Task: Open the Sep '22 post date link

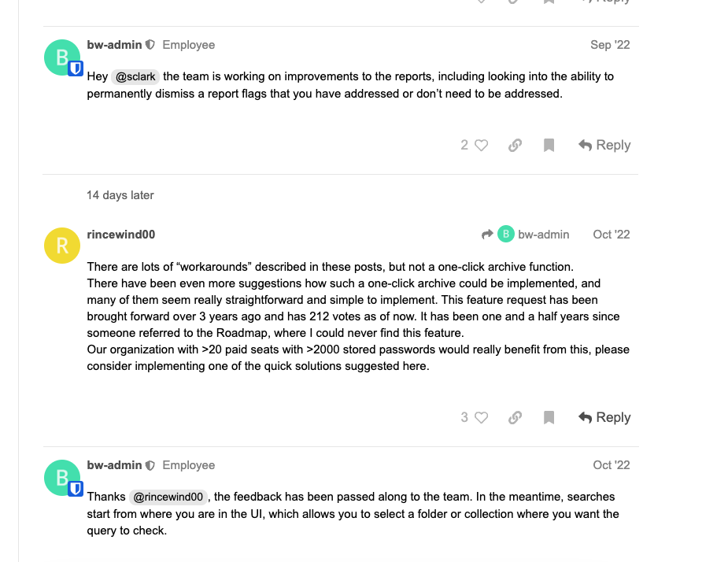Action: (610, 45)
